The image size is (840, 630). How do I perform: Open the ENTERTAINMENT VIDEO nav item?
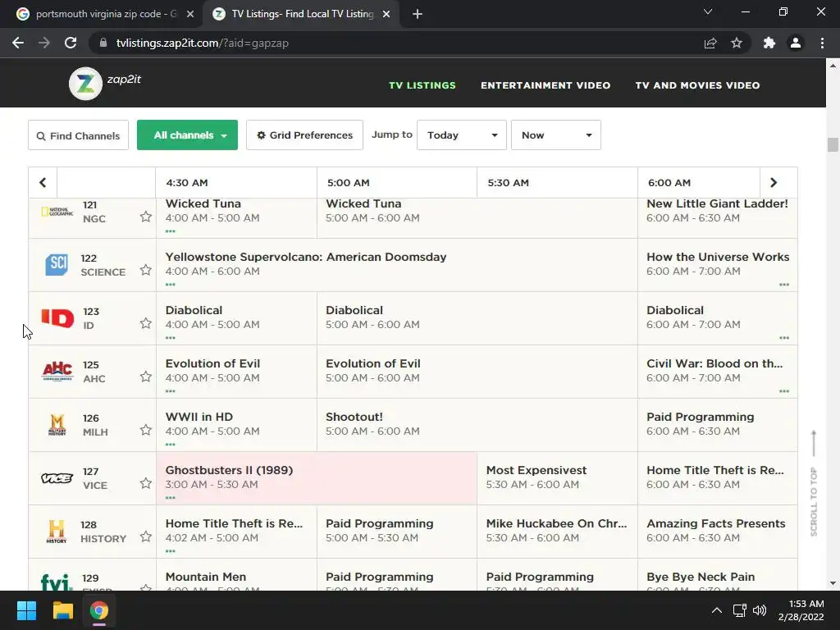[546, 85]
